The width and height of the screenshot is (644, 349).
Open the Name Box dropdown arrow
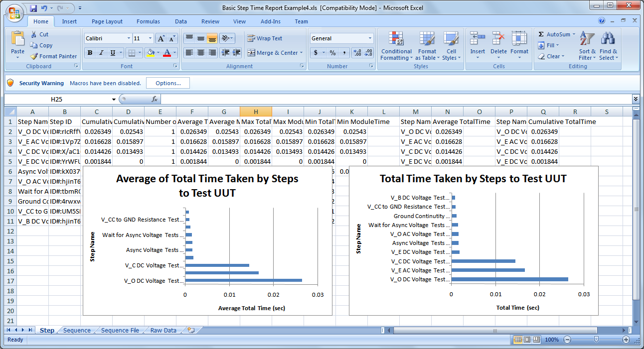[114, 99]
